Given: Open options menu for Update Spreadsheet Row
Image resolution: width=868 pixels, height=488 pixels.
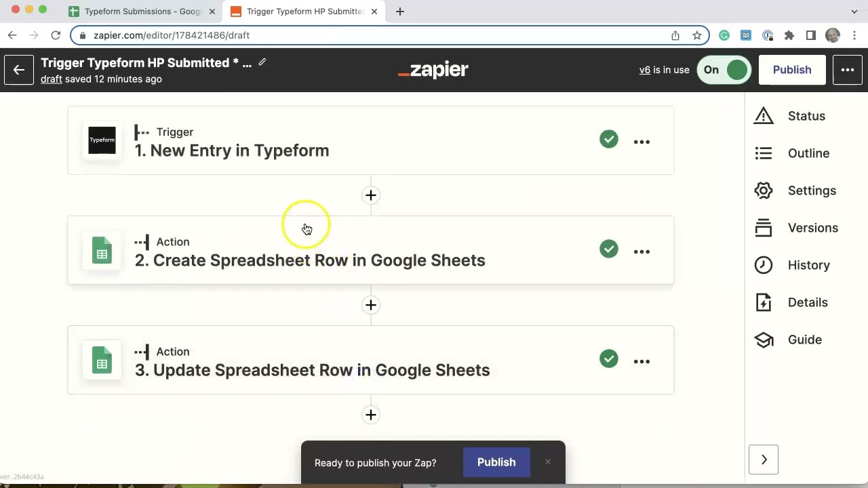Looking at the screenshot, I should (x=642, y=361).
